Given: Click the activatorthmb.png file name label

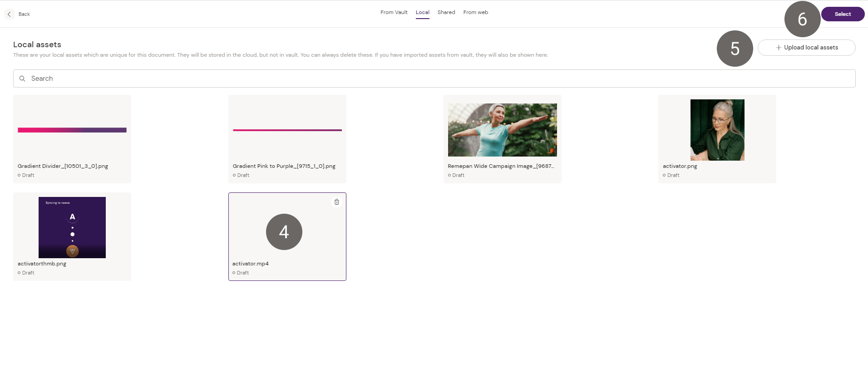Looking at the screenshot, I should tap(42, 264).
